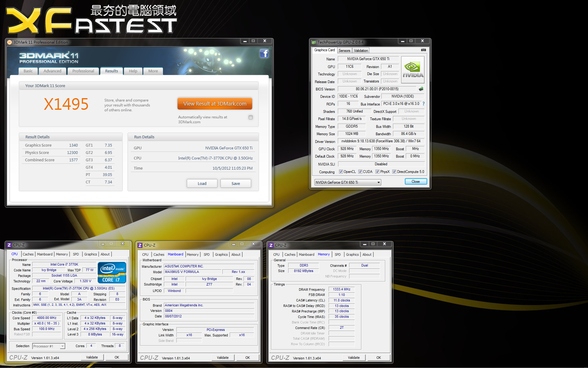Open SPD tab in CPU-Z Mainboard window
The width and height of the screenshot is (588, 368).
(x=207, y=255)
